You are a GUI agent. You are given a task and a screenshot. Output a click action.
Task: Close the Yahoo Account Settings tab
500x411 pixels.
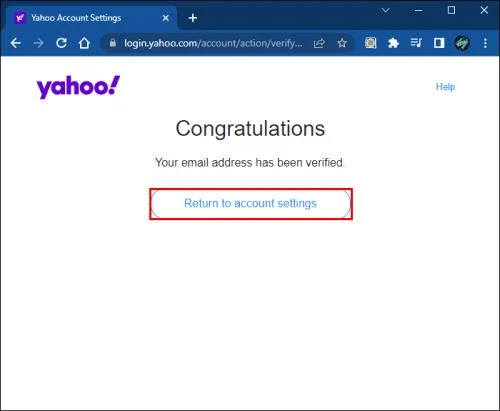[165, 18]
